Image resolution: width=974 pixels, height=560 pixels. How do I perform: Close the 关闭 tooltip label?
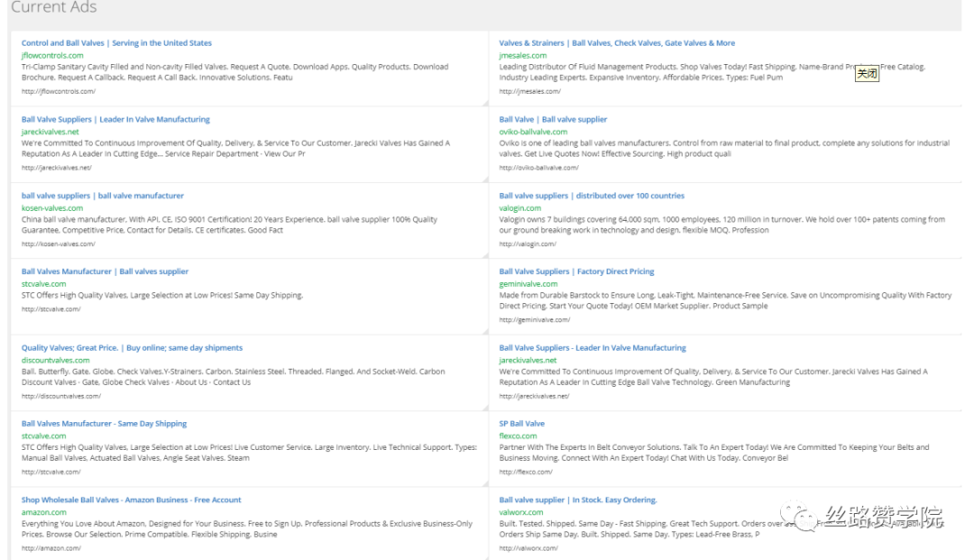point(867,75)
